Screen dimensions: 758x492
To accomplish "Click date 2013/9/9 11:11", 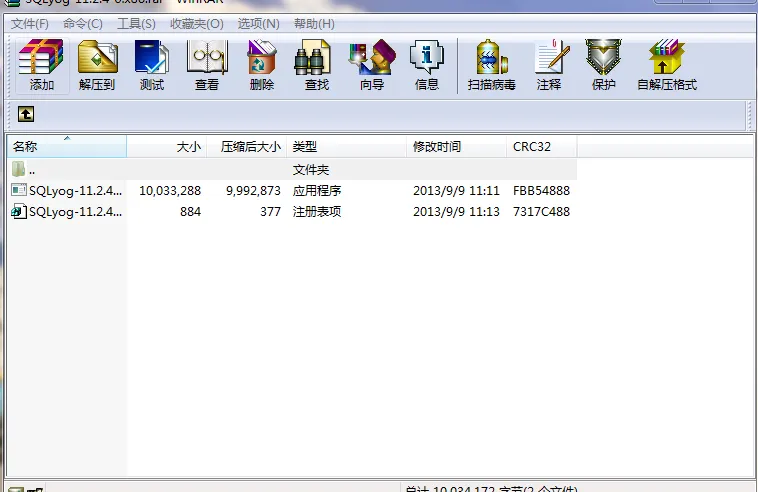I will pyautogui.click(x=456, y=191).
